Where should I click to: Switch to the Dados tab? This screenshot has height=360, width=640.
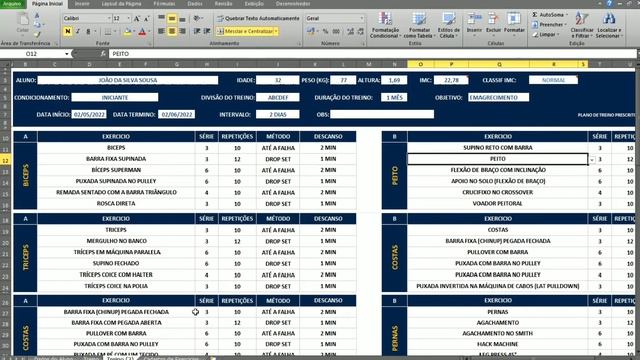195,4
